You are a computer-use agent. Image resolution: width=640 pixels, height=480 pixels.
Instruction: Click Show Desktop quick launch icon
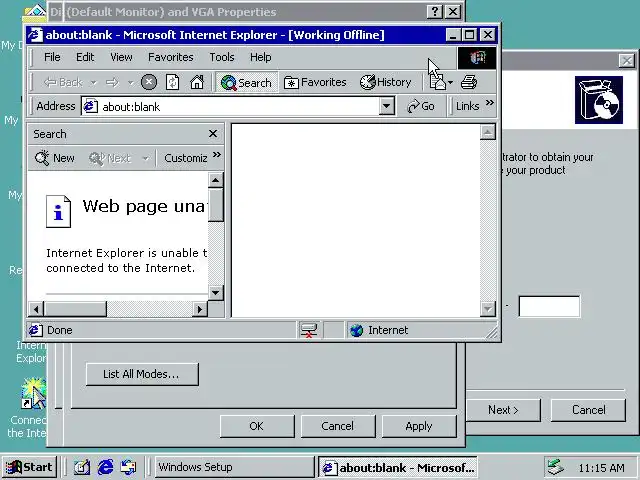point(82,467)
